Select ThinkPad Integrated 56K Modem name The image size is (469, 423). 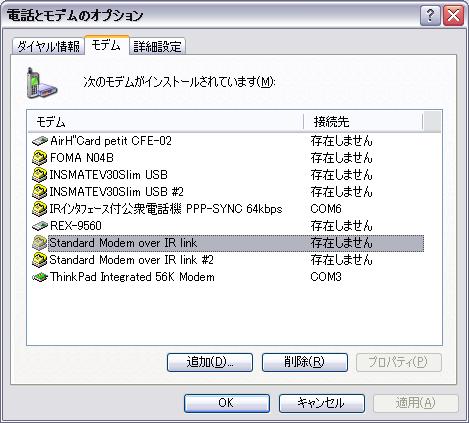click(132, 277)
